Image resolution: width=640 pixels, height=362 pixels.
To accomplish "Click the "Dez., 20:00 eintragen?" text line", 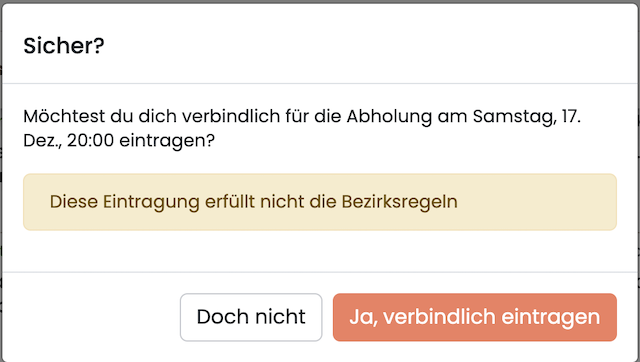I will click(x=119, y=140).
